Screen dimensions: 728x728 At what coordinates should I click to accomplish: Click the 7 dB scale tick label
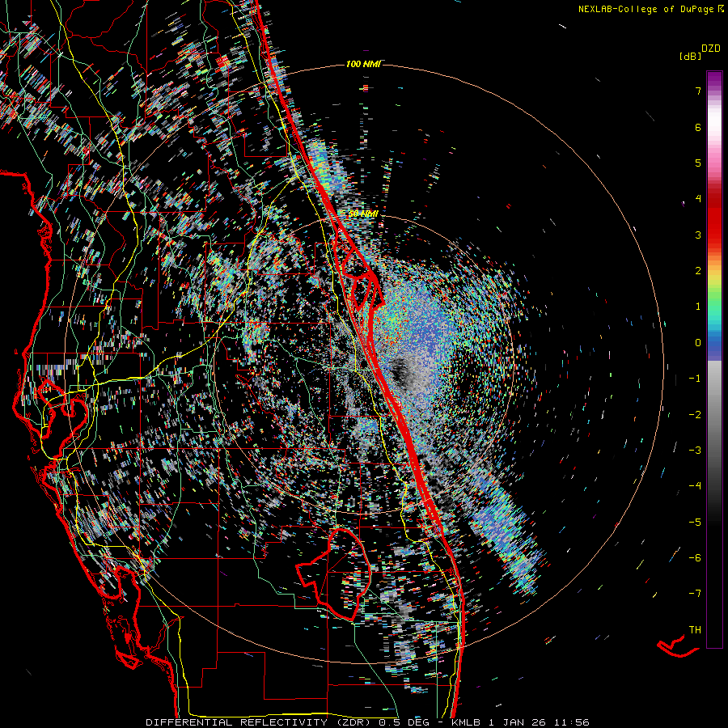698,91
